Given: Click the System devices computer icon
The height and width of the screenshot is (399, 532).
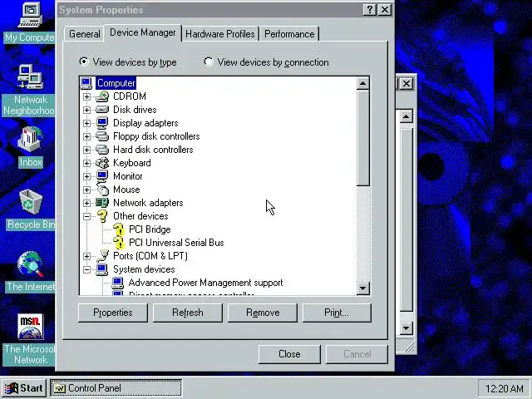Looking at the screenshot, I should pyautogui.click(x=102, y=269).
